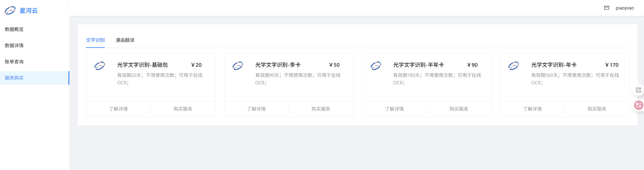Click the 年卡 product logo icon
This screenshot has height=170, width=644.
pos(514,65)
